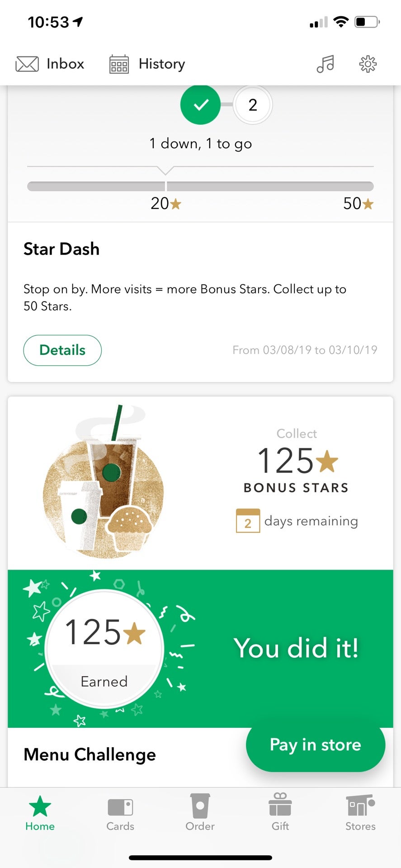This screenshot has width=401, height=868.
Task: Tap the 125 Earned stars badge
Action: tap(104, 648)
